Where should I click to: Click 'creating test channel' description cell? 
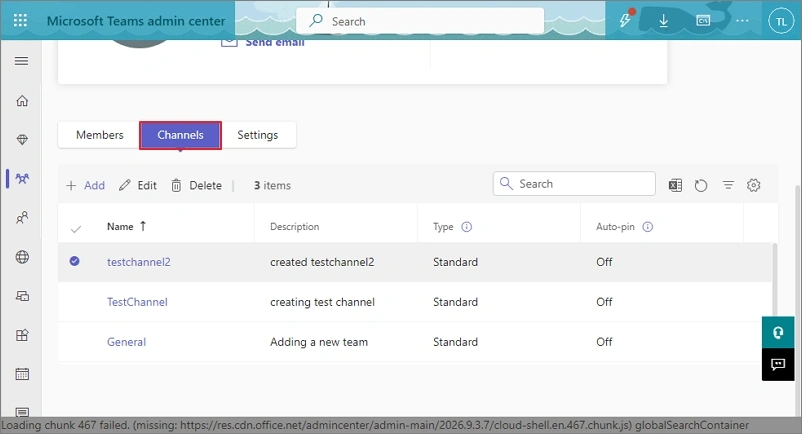pyautogui.click(x=322, y=302)
